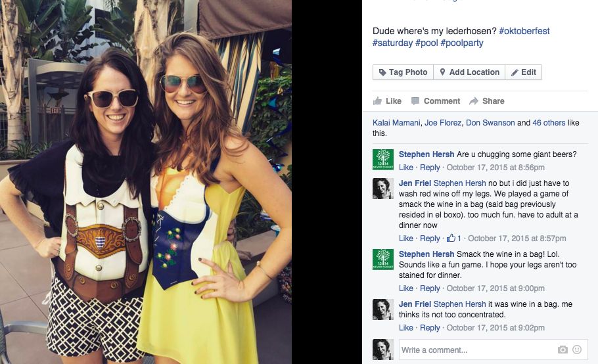598x364 pixels.
Task: Open the #poolparty hashtag link
Action: 462,43
